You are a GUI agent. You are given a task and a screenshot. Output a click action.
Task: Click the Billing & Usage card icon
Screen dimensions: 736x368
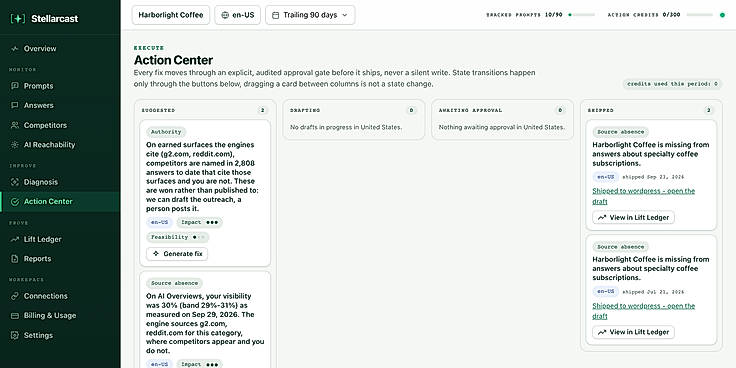pyautogui.click(x=15, y=316)
